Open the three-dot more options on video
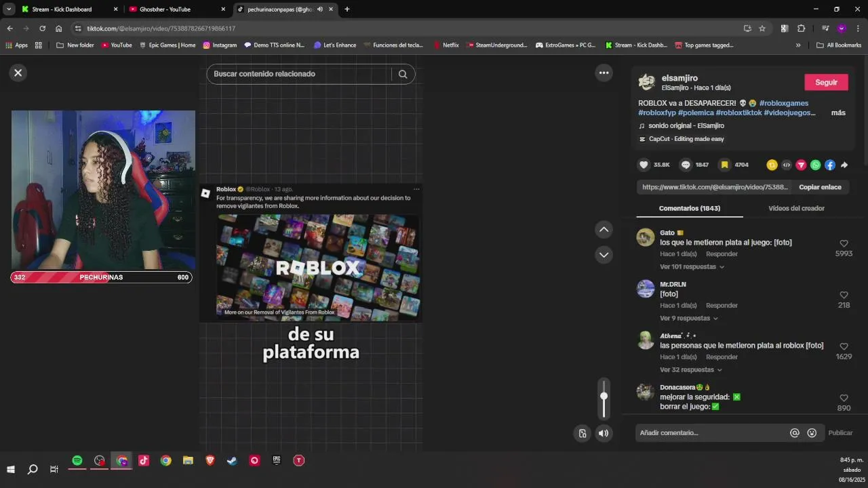This screenshot has width=868, height=488. pos(604,73)
